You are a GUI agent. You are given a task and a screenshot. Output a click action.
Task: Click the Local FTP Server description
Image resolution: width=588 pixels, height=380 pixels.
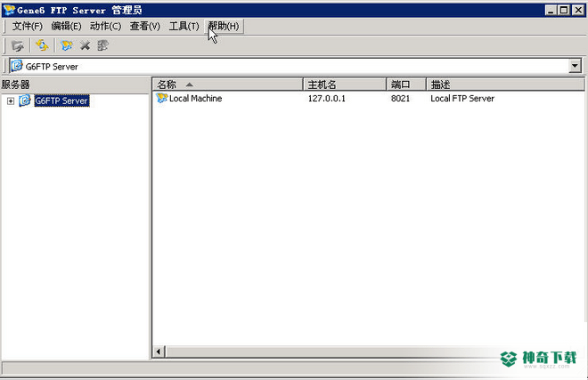tap(462, 99)
